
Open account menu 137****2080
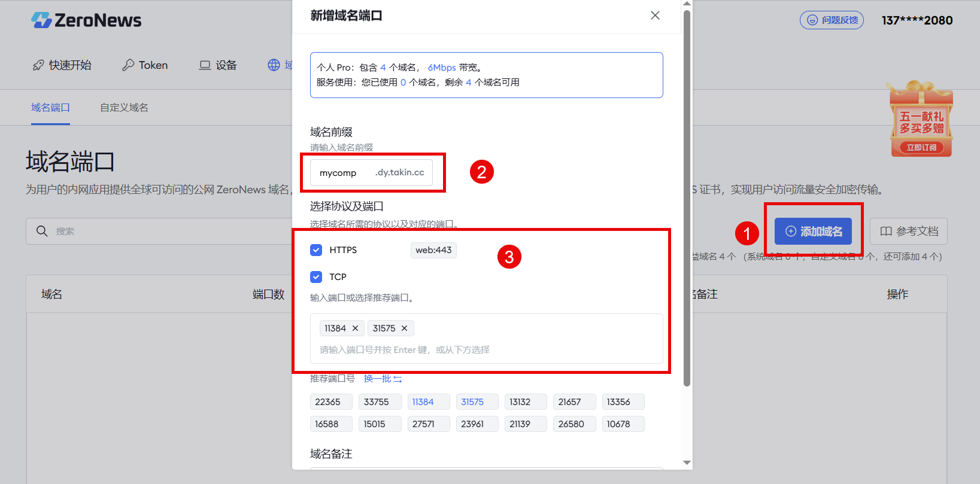[x=917, y=20]
